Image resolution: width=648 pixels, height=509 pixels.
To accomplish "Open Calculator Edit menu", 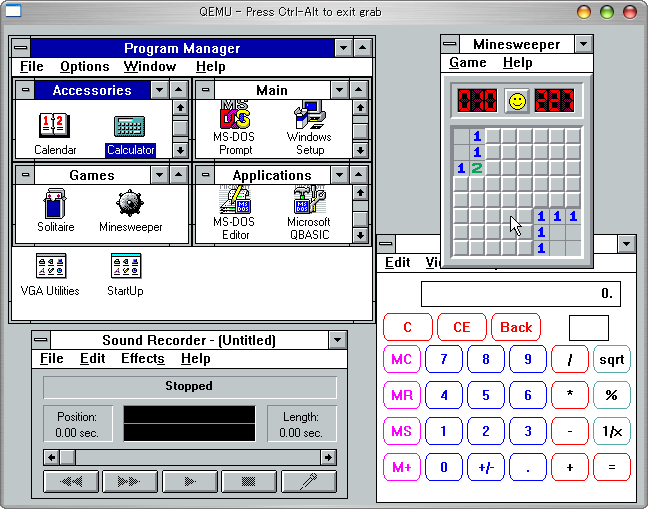I will 397,262.
